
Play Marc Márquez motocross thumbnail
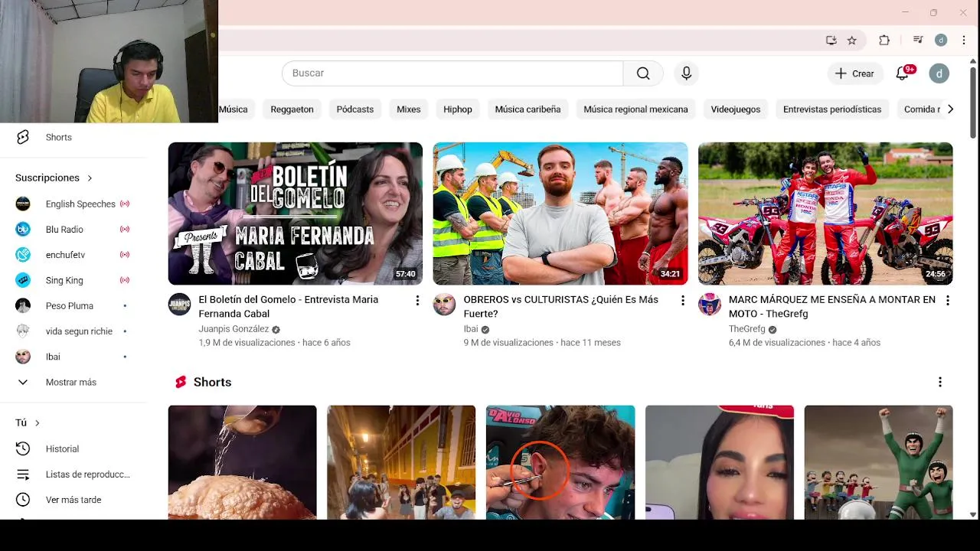coord(825,214)
